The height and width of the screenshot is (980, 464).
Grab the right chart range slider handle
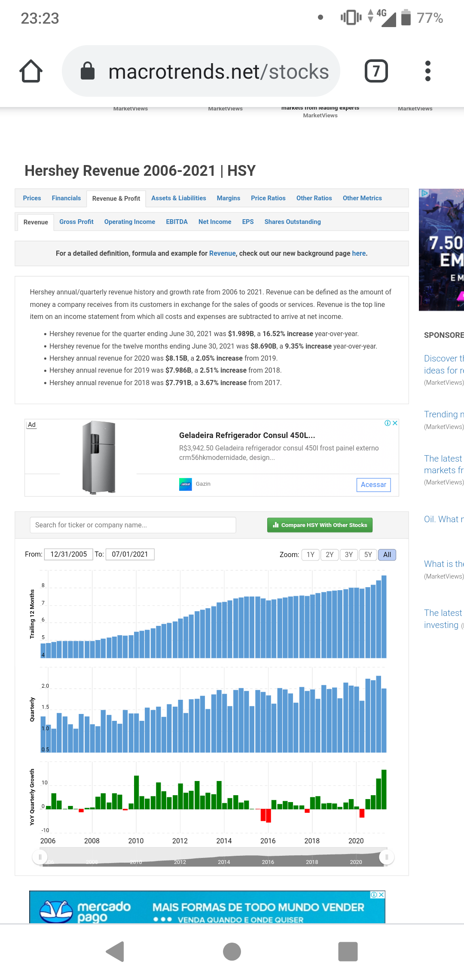[387, 857]
